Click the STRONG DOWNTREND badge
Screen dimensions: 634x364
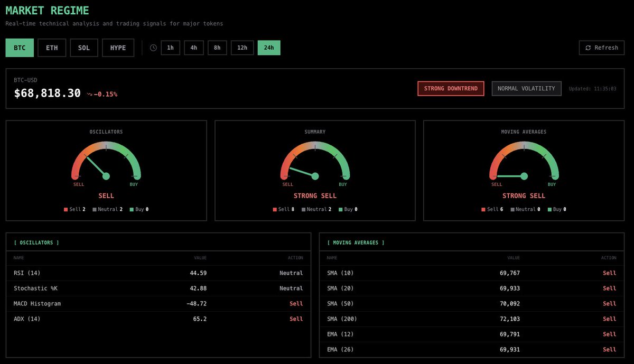click(451, 88)
